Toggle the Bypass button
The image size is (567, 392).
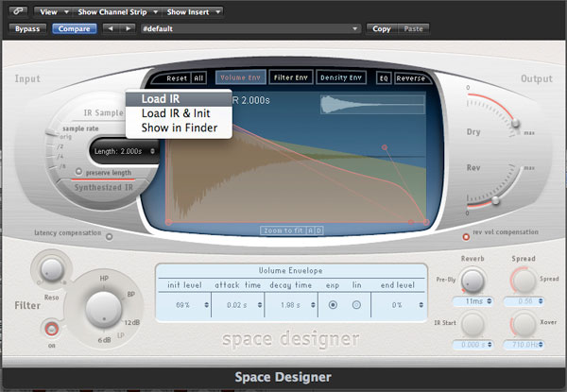27,29
